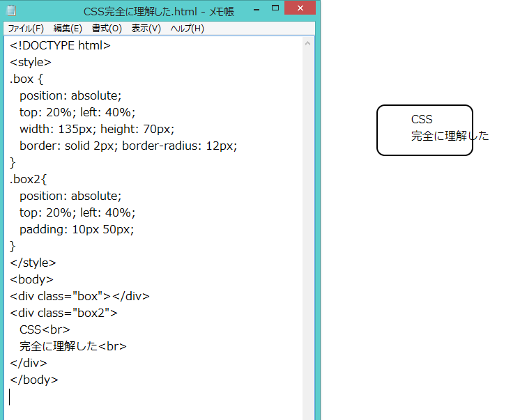Screen dimensions: 520x420
Task: Click the '<body>' tag line
Action: pos(31,279)
